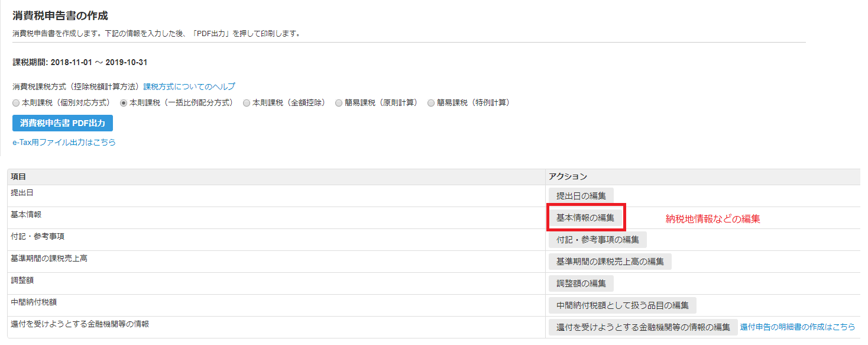The height and width of the screenshot is (345, 868).
Task: Open the 還付を受けようとする金融機関等の情報の編集 button
Action: [643, 327]
